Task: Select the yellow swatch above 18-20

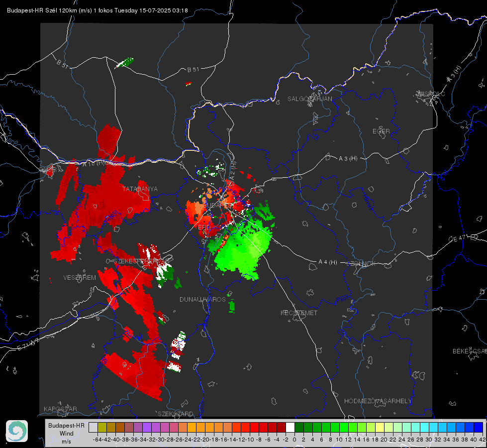Action: point(380,427)
